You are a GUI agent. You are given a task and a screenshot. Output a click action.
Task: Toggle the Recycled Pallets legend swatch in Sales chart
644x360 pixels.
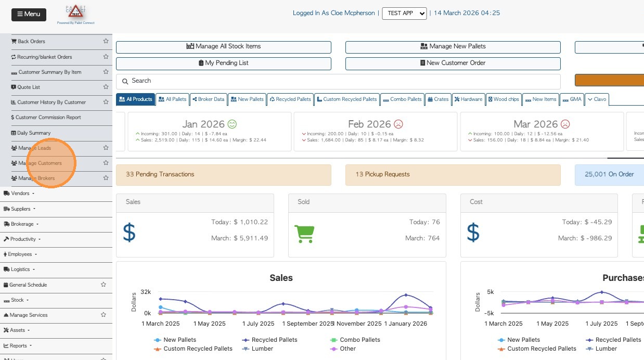click(244, 340)
